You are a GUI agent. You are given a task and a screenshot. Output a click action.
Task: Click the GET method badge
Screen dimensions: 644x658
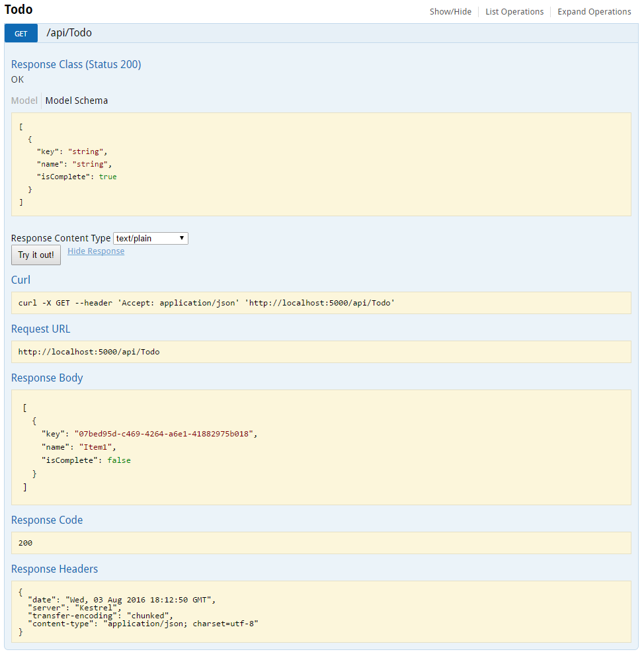pyautogui.click(x=20, y=32)
